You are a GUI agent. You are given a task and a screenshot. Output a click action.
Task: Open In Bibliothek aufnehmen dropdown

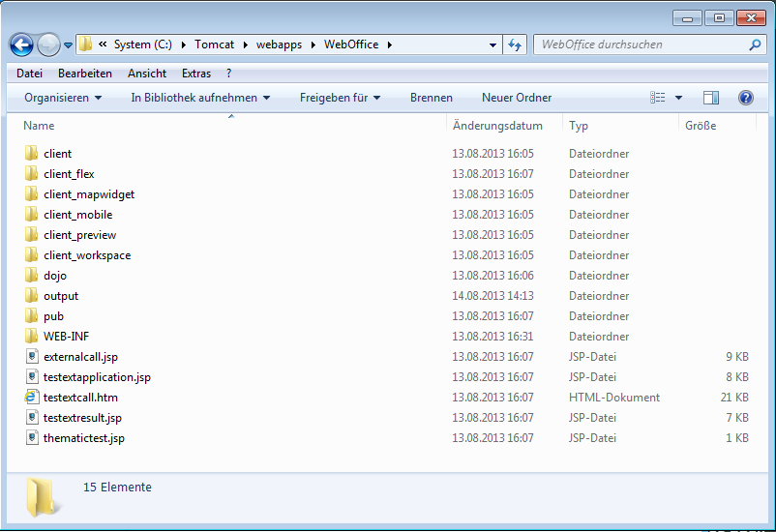coord(200,98)
